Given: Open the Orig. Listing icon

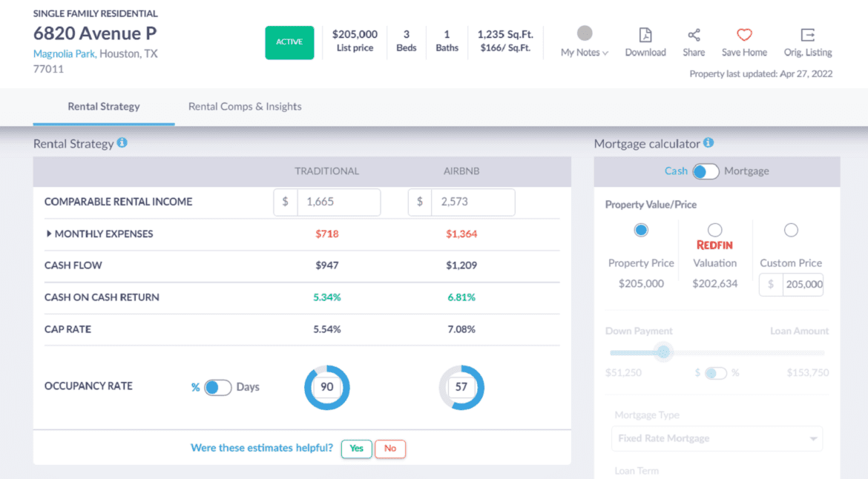Looking at the screenshot, I should pos(807,35).
